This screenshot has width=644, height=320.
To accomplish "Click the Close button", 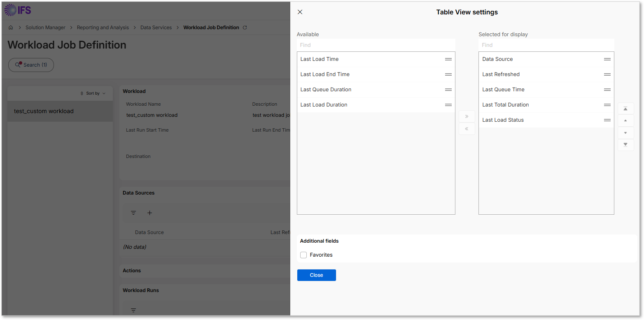I will click(316, 275).
